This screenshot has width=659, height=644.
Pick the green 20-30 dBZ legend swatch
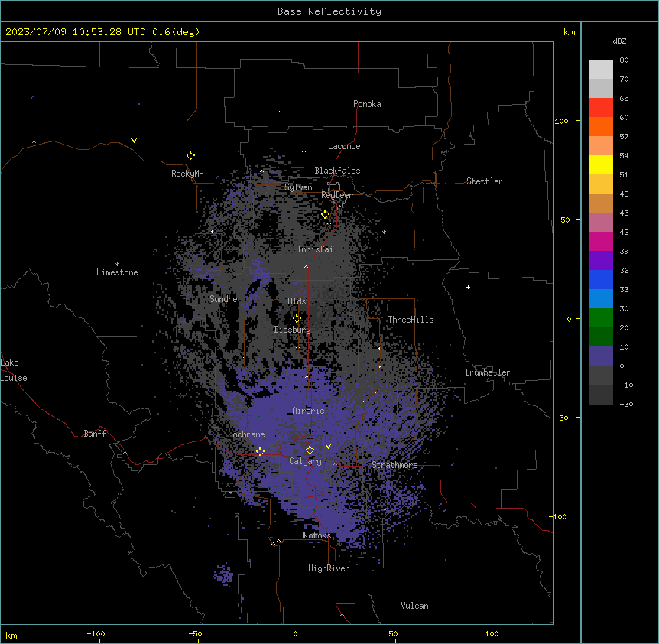coord(601,318)
